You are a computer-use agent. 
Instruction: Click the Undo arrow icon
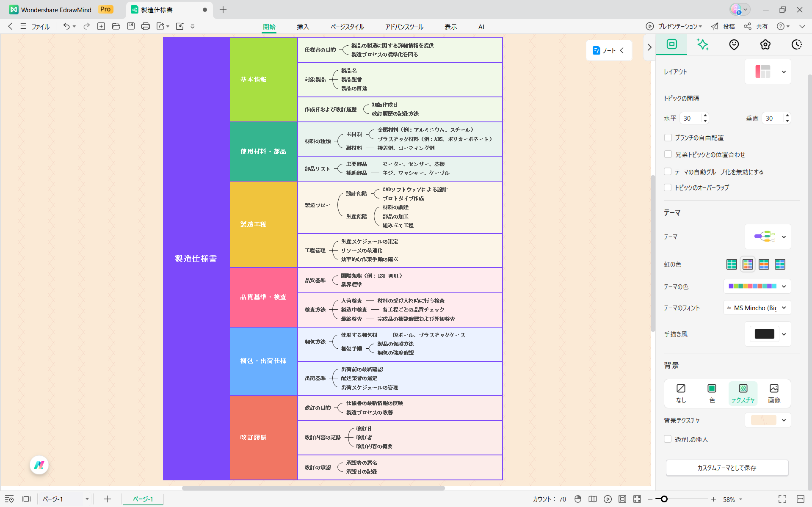[66, 26]
